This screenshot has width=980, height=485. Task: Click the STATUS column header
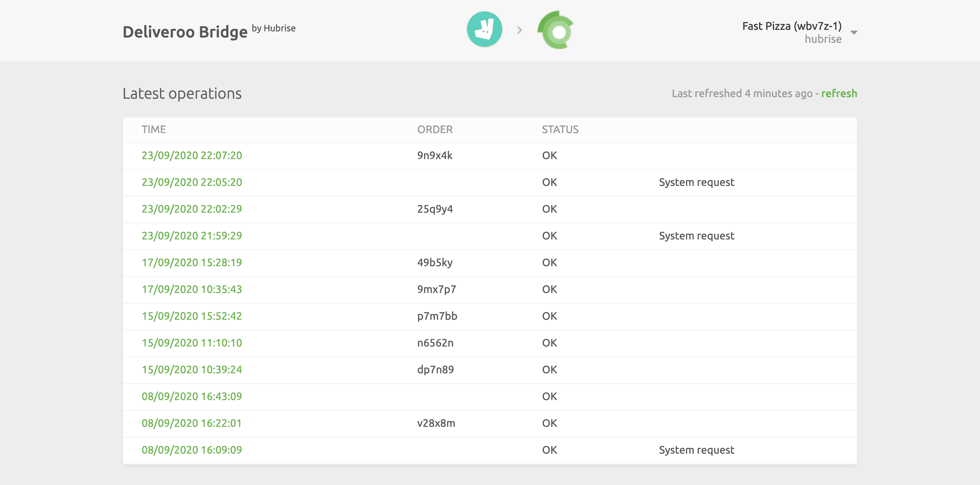pos(560,130)
